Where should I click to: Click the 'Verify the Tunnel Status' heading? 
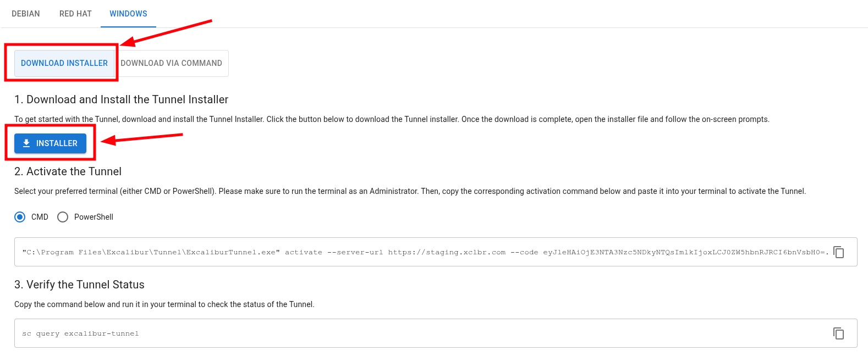[x=79, y=285]
